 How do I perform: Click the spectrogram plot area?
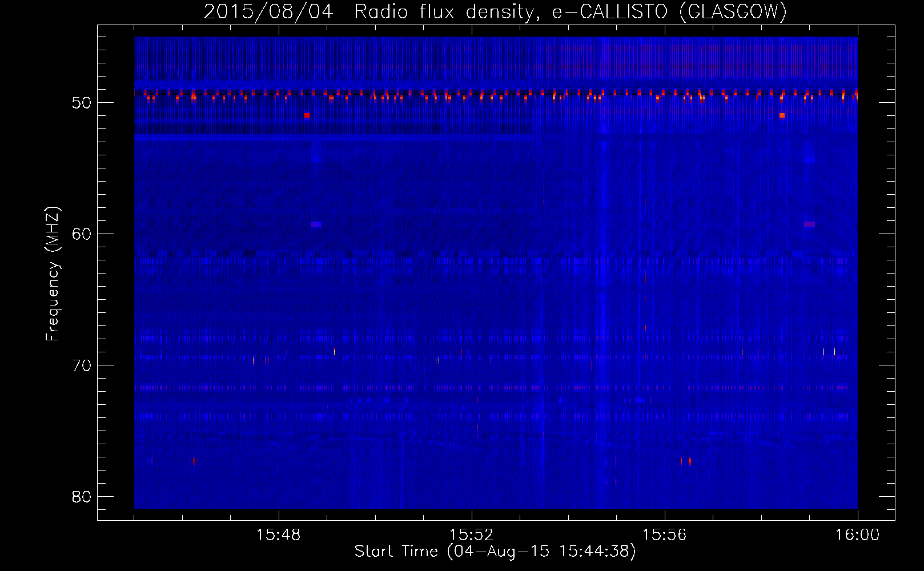pos(496,272)
